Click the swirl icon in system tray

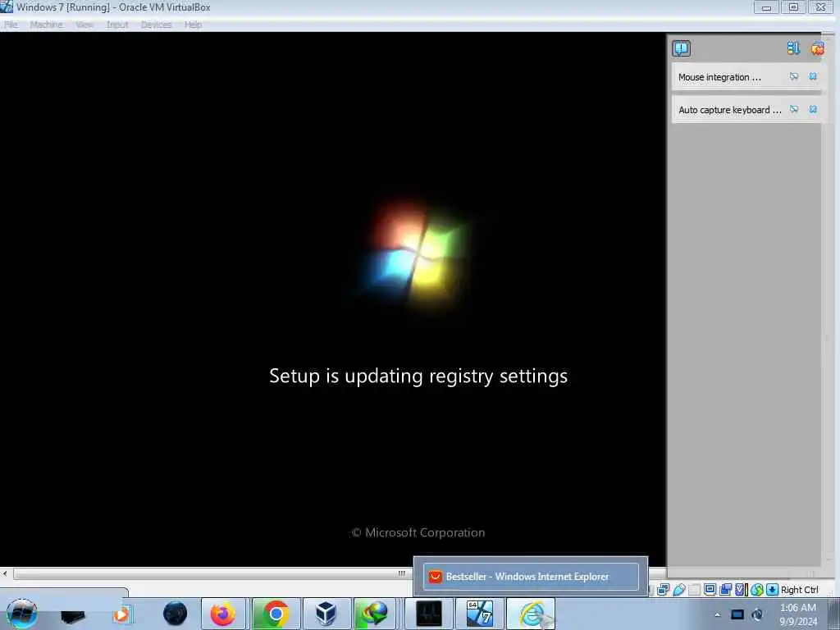[757, 614]
